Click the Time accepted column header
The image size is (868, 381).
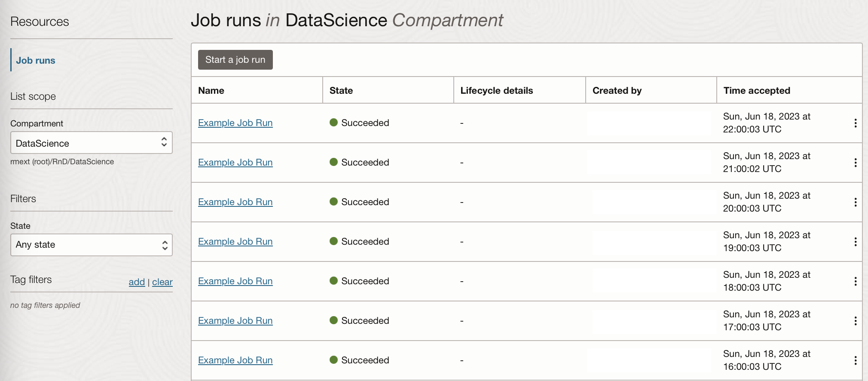coord(756,91)
